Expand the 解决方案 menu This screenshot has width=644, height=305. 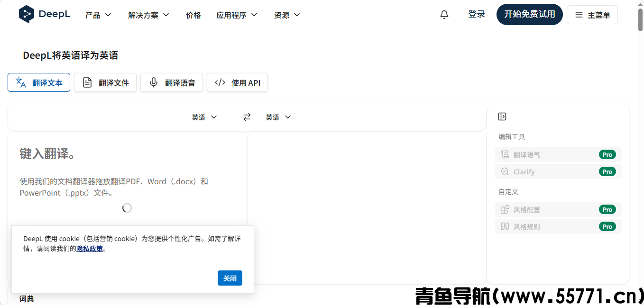pos(148,15)
